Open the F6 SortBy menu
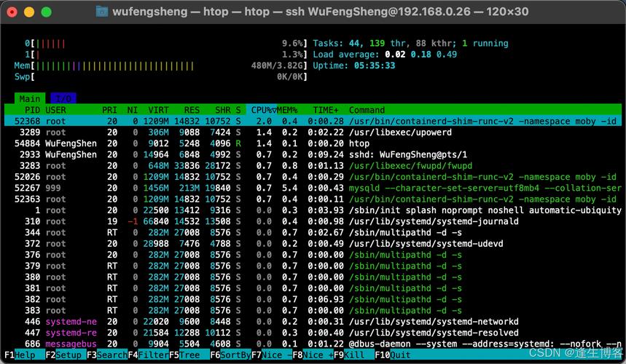This screenshot has width=626, height=364. (230, 355)
